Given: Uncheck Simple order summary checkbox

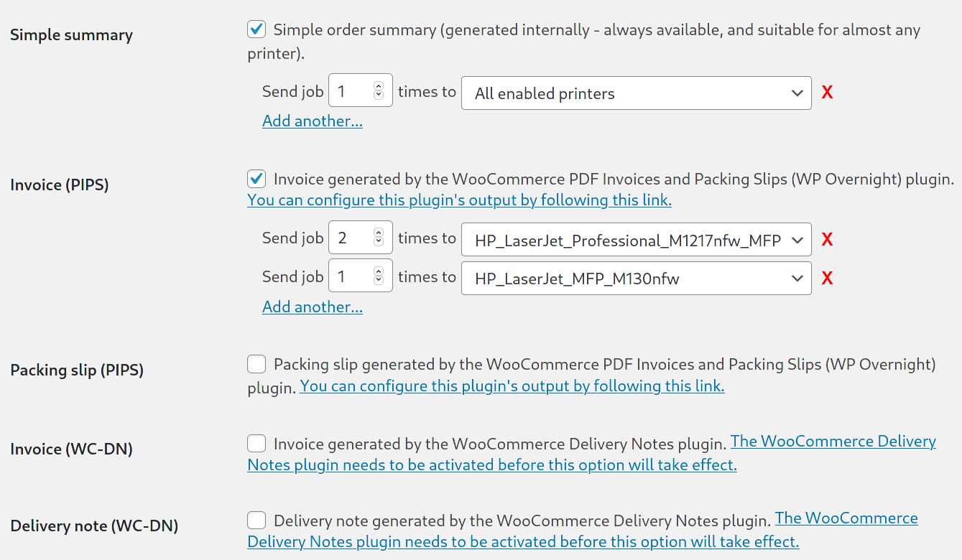Looking at the screenshot, I should 256,29.
